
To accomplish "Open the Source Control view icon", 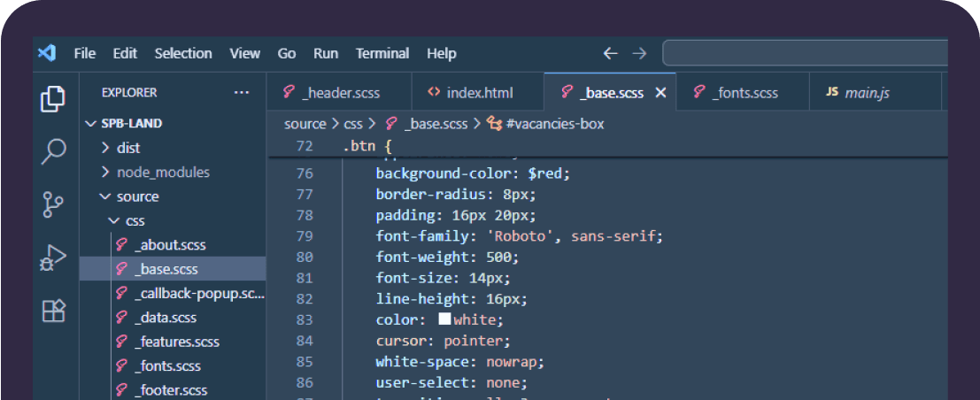I will click(x=53, y=204).
